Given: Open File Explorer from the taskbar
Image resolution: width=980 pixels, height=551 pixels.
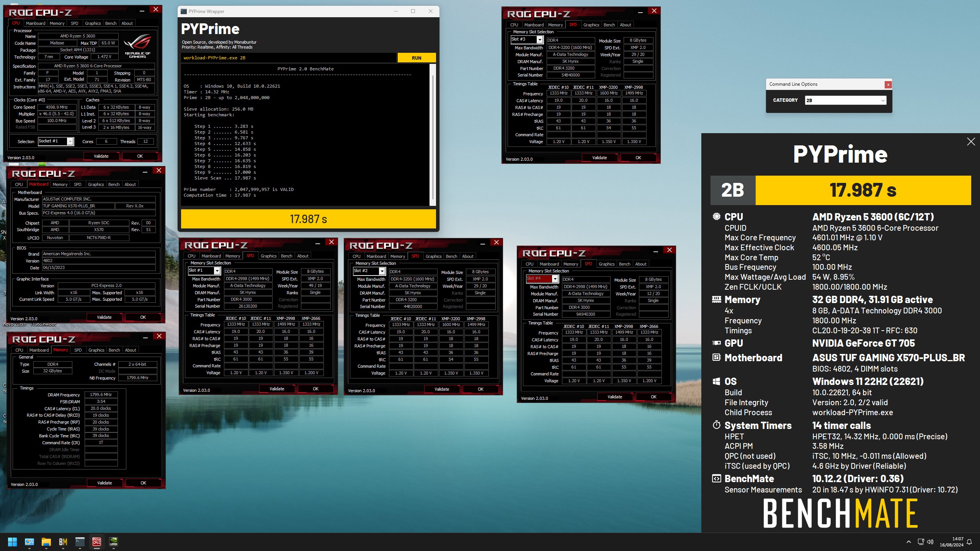Looking at the screenshot, I should [x=46, y=542].
